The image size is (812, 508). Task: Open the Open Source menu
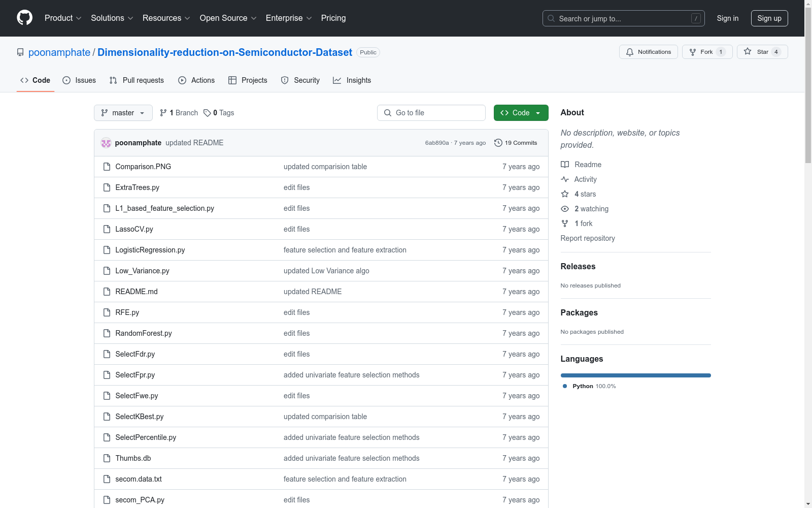pyautogui.click(x=228, y=18)
